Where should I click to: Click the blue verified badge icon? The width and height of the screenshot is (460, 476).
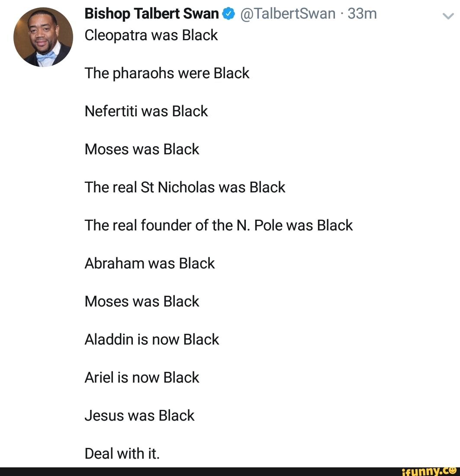227,13
